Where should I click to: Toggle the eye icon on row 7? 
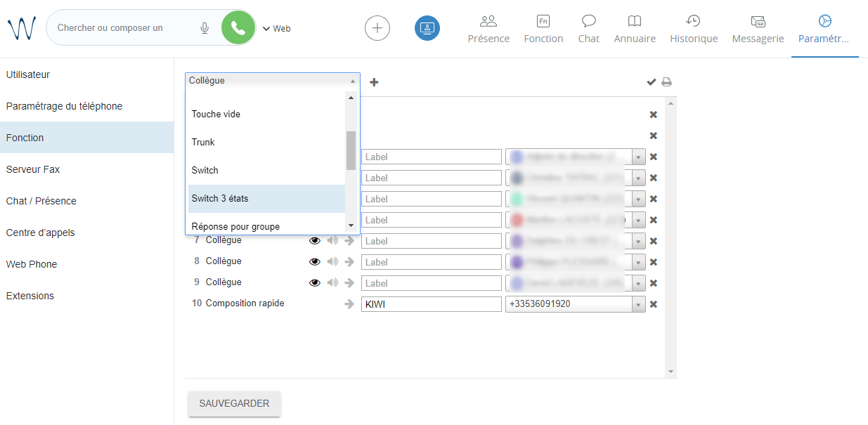click(x=315, y=241)
